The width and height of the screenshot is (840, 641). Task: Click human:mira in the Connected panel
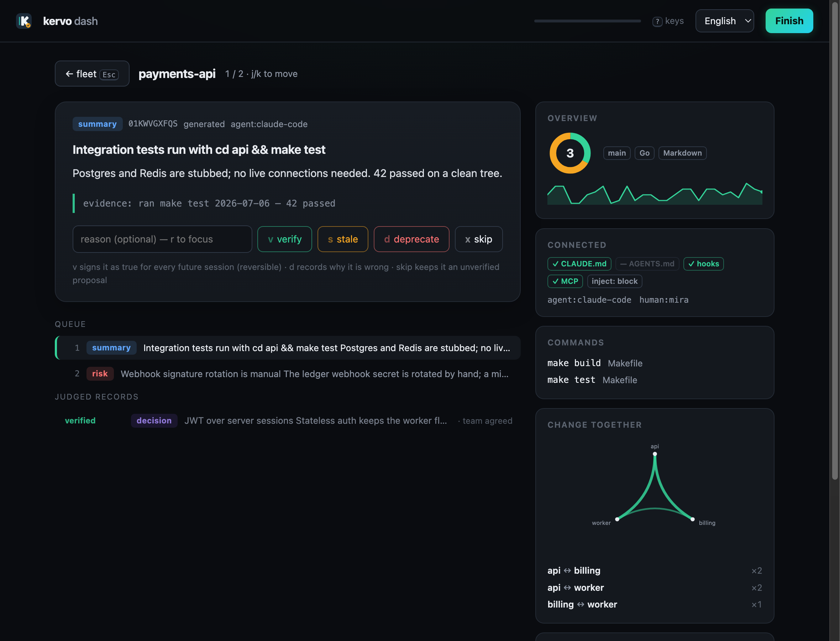(x=664, y=300)
